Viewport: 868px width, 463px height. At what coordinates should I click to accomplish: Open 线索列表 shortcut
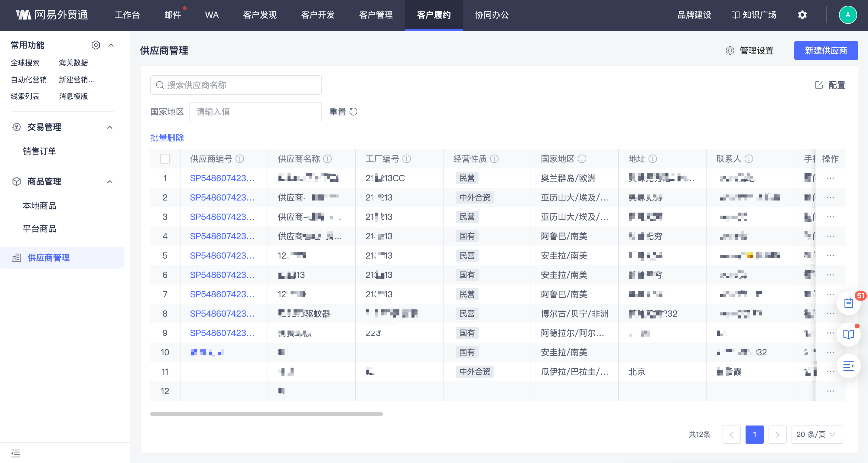click(x=25, y=96)
